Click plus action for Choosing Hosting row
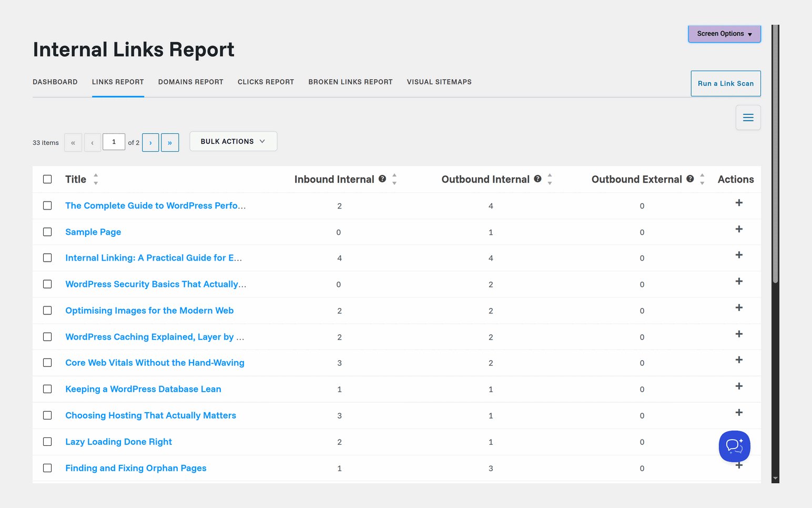Viewport: 812px width, 508px height. (739, 412)
